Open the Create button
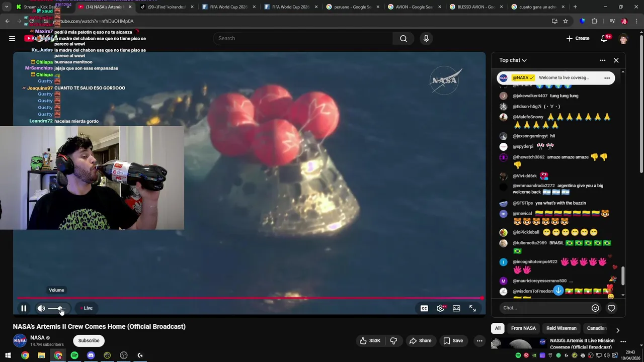 [578, 38]
